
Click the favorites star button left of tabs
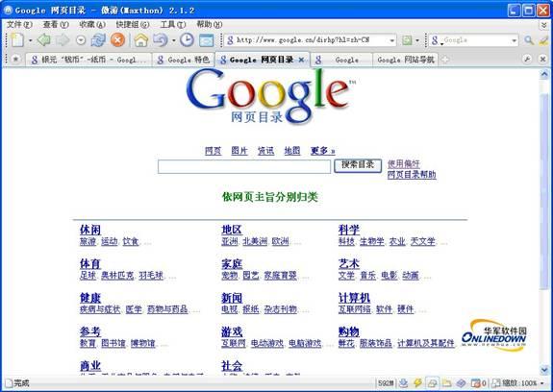[x=15, y=60]
